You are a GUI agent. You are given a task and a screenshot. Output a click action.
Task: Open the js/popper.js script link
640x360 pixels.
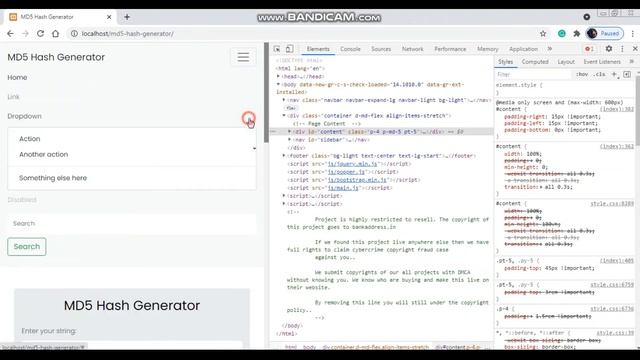pyautogui.click(x=346, y=172)
